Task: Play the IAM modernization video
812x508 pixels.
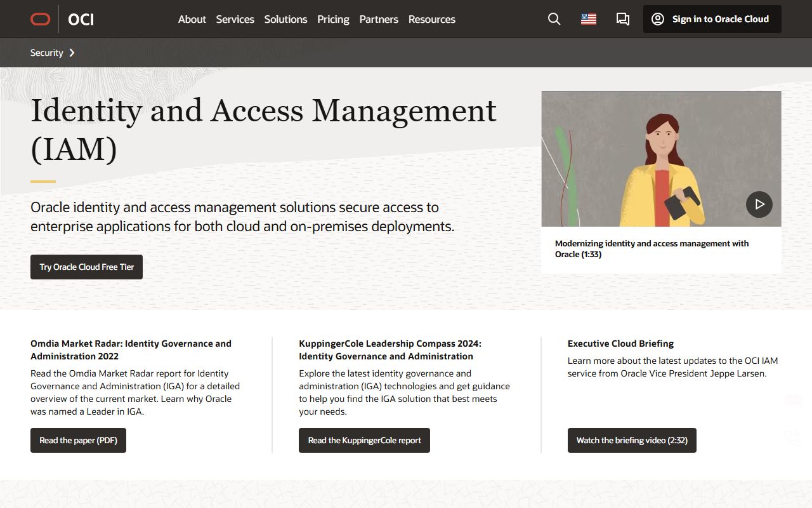Action: click(759, 204)
